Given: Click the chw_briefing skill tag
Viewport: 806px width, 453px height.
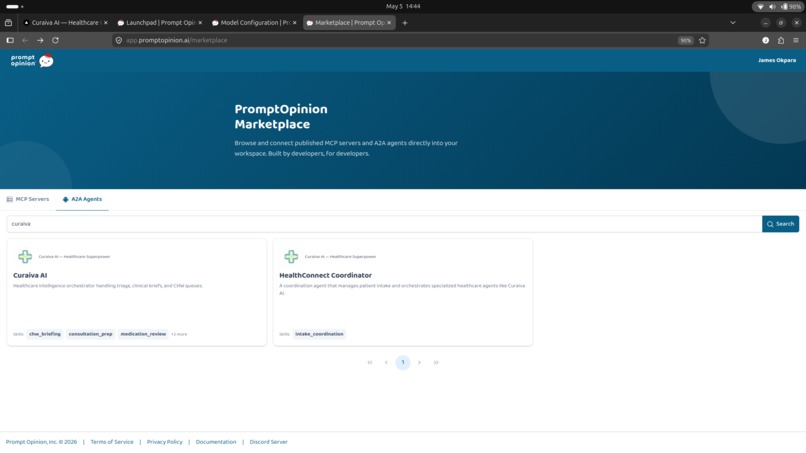Looking at the screenshot, I should 45,334.
